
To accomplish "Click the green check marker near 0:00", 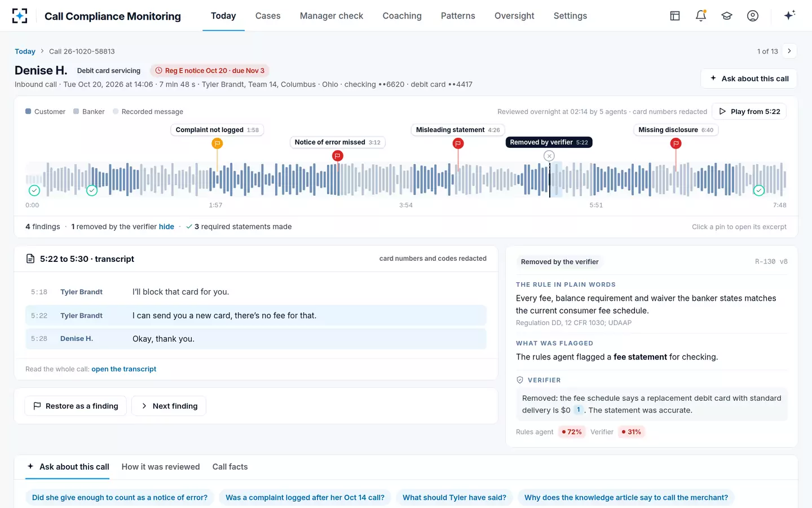I will click(x=34, y=190).
